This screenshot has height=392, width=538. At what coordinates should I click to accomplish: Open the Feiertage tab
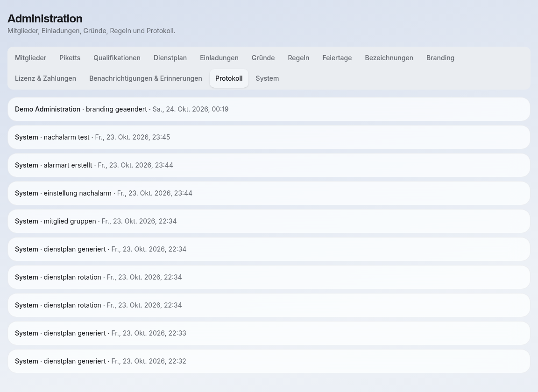click(337, 58)
